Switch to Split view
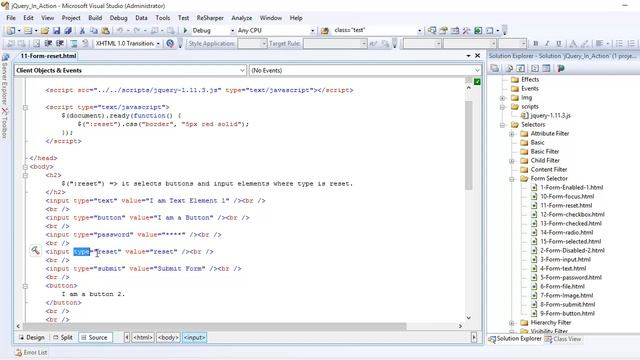Image resolution: width=640 pixels, height=360 pixels. point(63,338)
